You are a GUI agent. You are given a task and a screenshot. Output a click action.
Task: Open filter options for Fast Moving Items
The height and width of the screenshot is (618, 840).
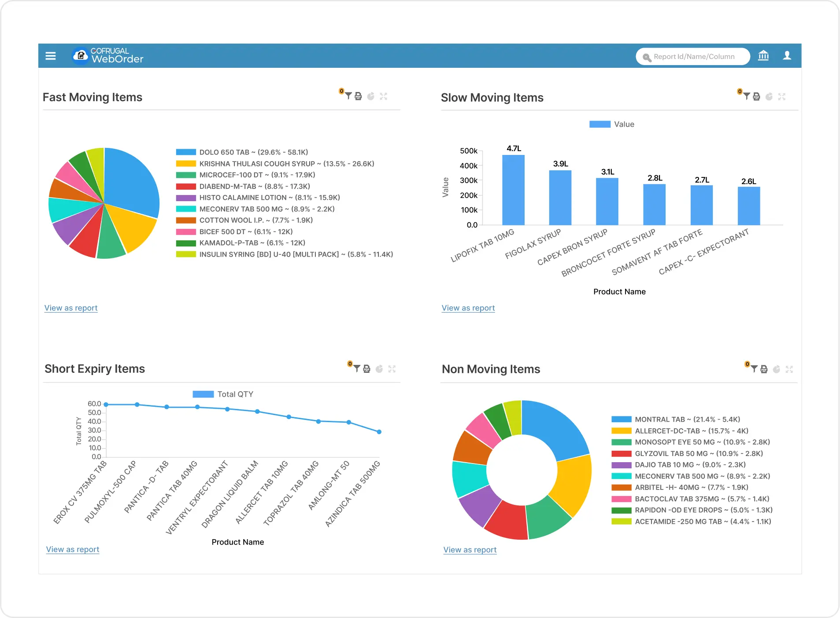click(348, 96)
